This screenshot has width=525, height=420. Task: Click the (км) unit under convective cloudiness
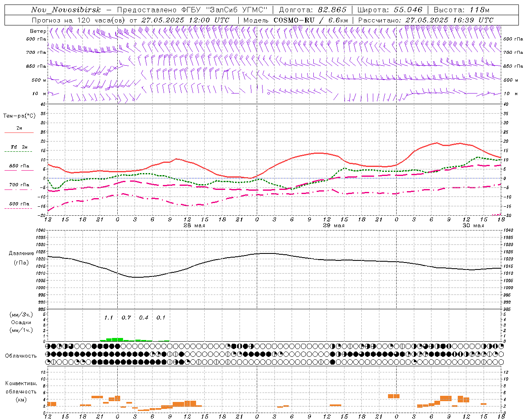click(21, 399)
